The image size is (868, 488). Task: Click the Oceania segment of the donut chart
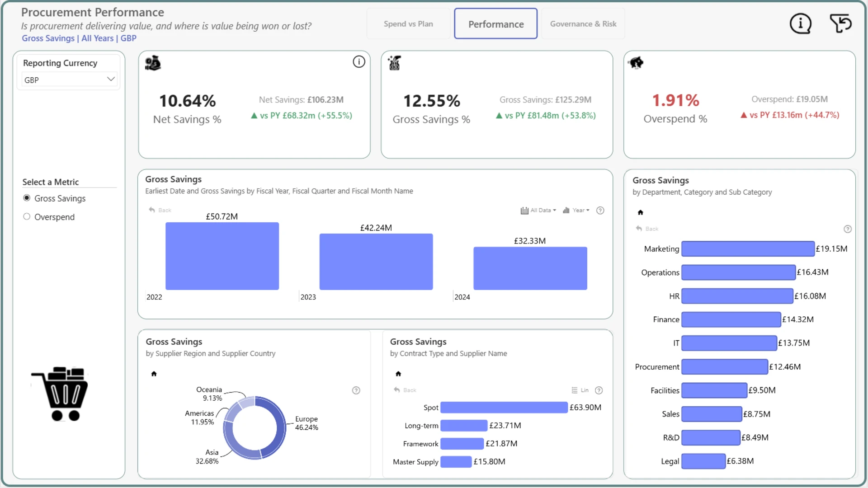coord(246,402)
